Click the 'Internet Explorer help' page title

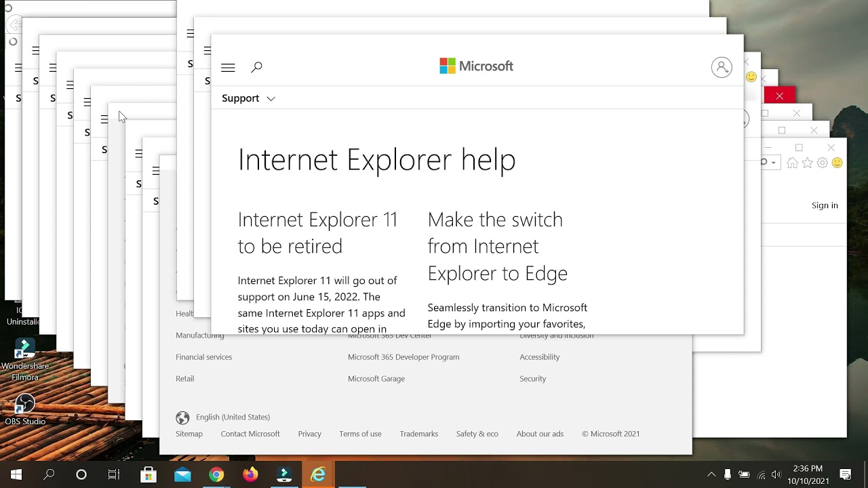tap(376, 159)
